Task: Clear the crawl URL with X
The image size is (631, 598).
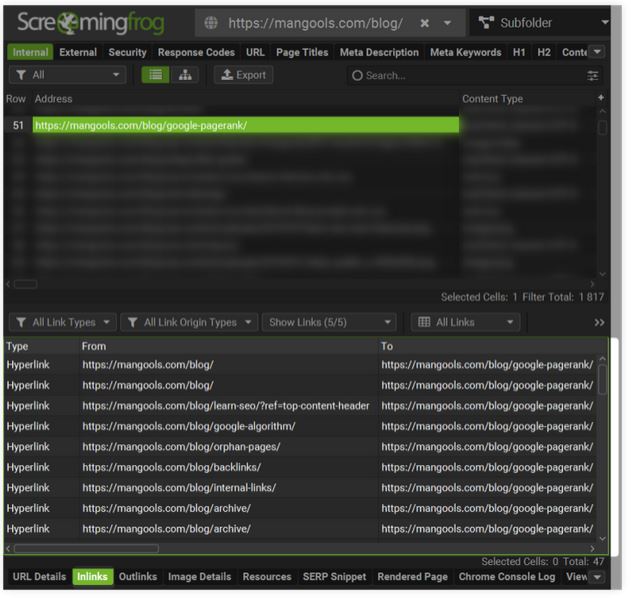Action: click(424, 23)
